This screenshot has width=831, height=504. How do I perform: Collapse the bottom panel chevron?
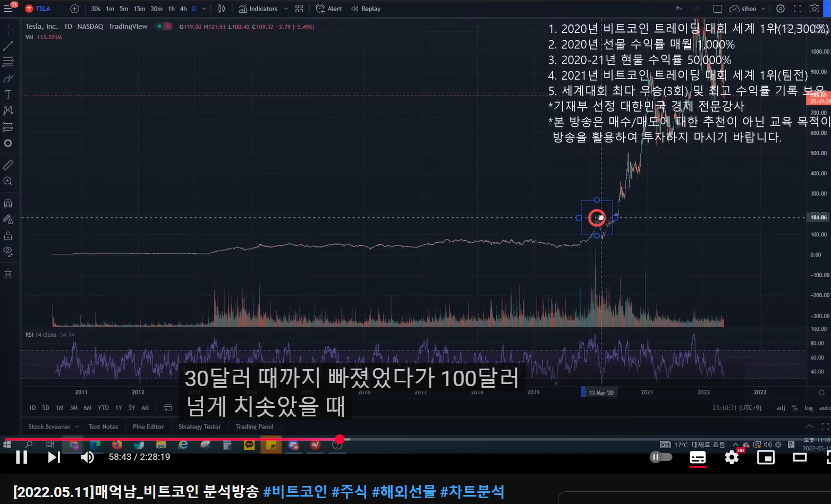809,426
